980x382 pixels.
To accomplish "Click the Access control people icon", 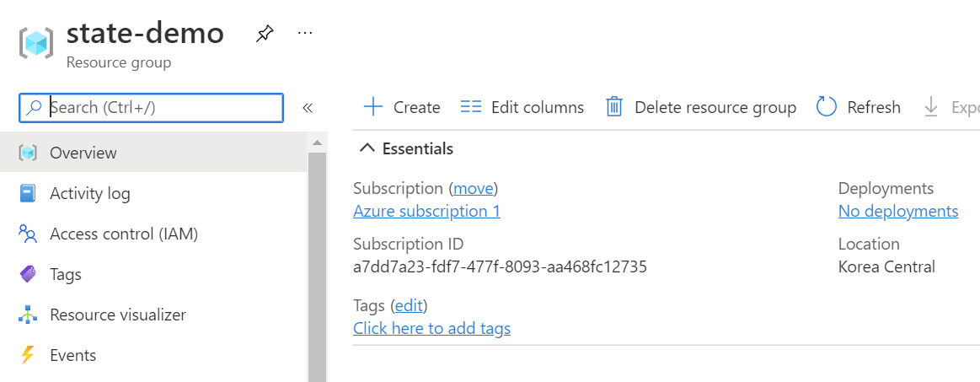I will pyautogui.click(x=28, y=234).
